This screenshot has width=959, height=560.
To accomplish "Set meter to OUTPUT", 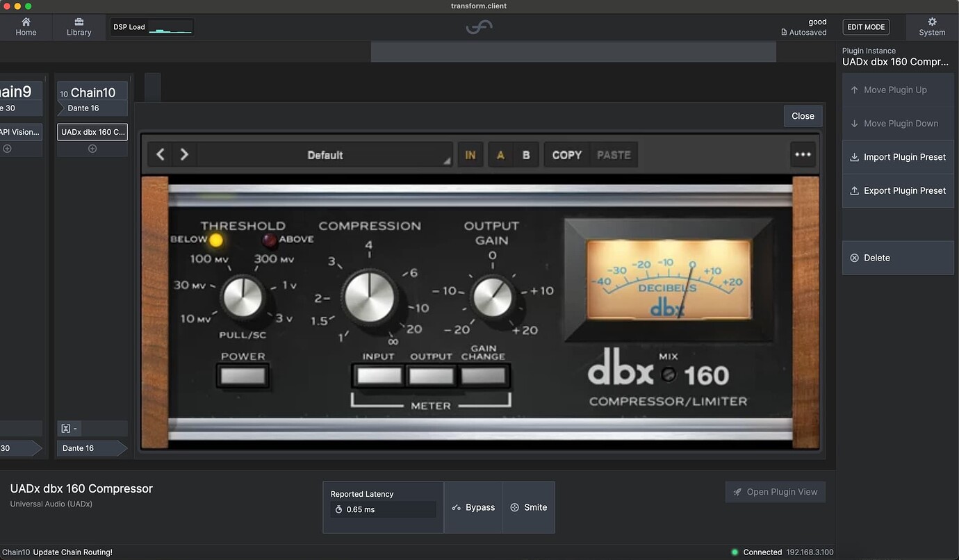I will click(x=431, y=377).
